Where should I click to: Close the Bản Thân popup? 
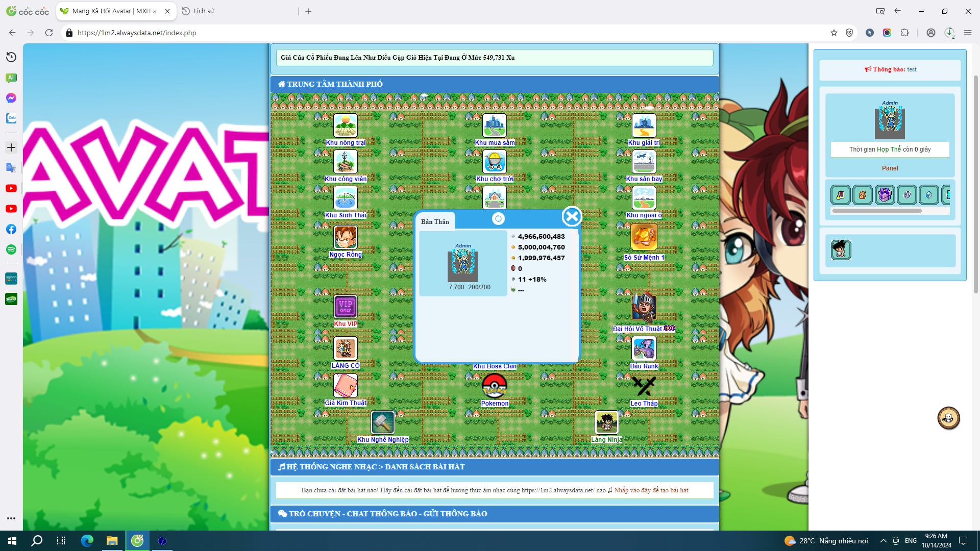[x=572, y=217]
